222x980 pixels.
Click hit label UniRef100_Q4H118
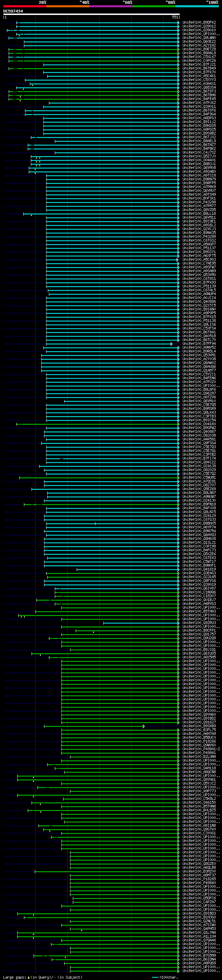[199, 768]
